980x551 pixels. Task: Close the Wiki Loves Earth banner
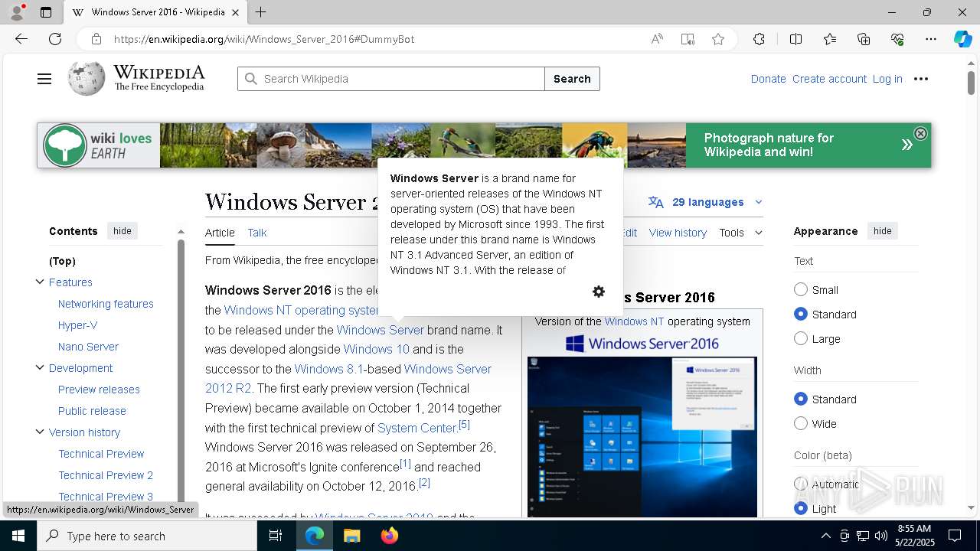pos(920,133)
